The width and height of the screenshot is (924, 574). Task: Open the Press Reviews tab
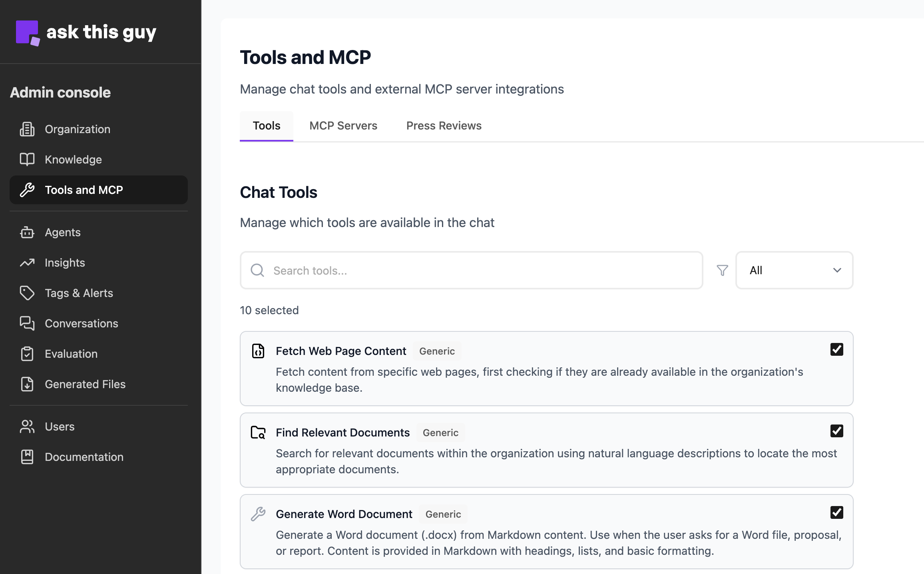(x=444, y=126)
